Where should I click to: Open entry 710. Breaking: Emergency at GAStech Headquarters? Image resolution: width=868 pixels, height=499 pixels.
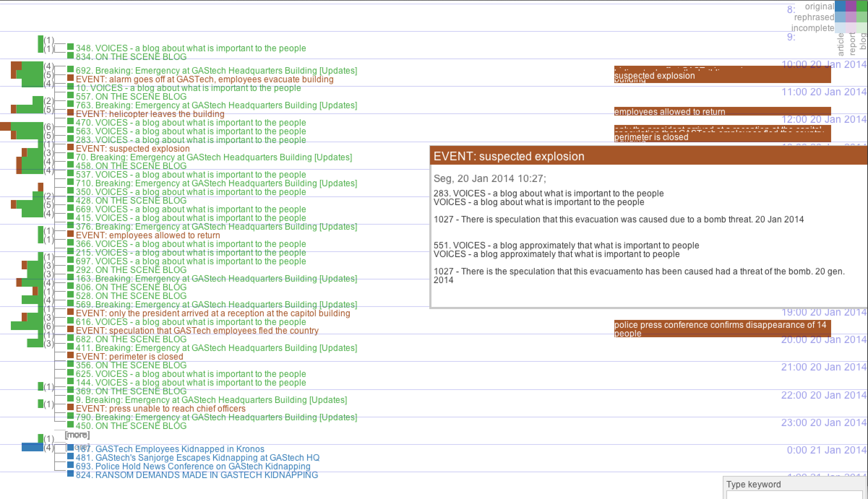[x=216, y=183]
